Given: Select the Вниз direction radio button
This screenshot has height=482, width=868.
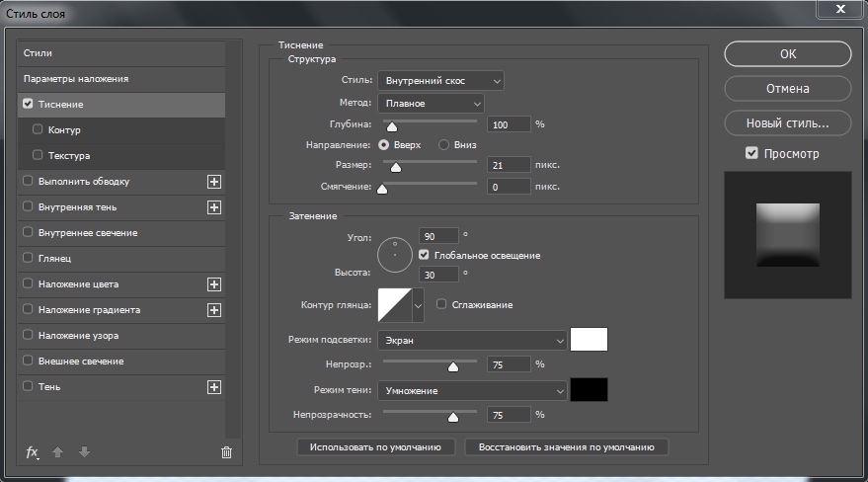Looking at the screenshot, I should (x=443, y=144).
